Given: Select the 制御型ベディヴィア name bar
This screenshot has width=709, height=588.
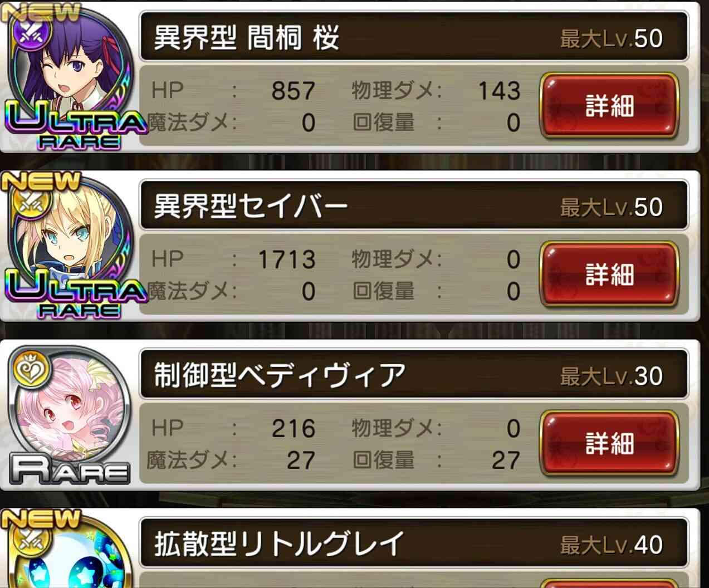Looking at the screenshot, I should (x=414, y=376).
